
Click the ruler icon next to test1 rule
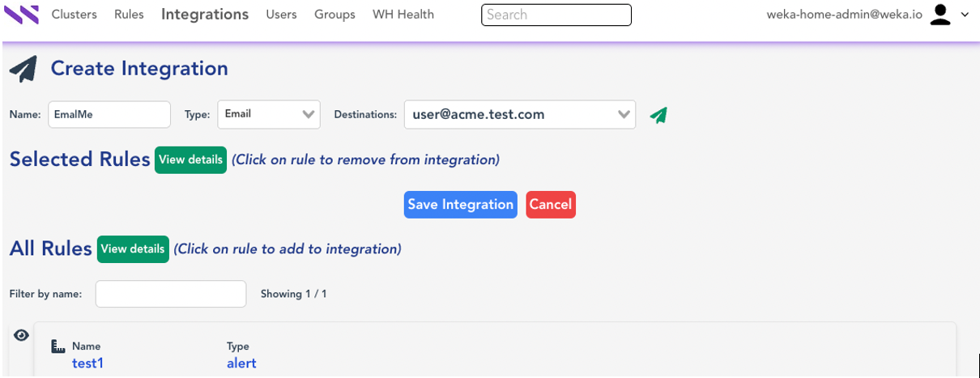coord(58,346)
